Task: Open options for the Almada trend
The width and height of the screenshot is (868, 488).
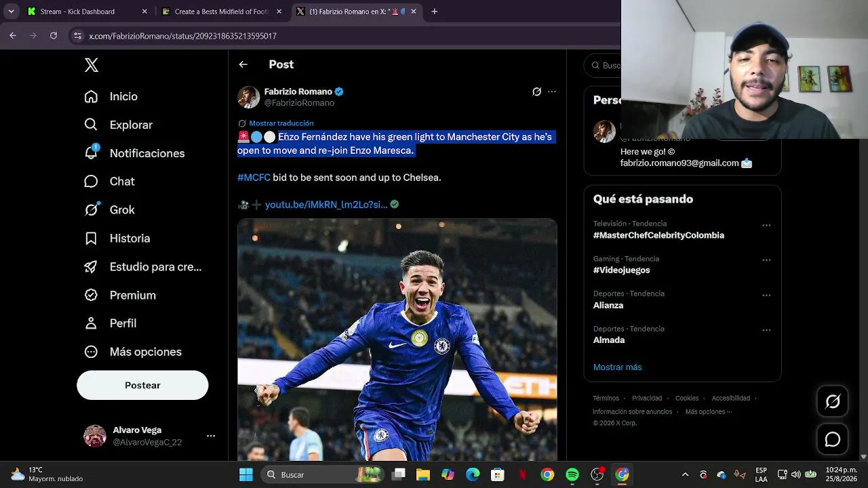Action: coord(766,331)
